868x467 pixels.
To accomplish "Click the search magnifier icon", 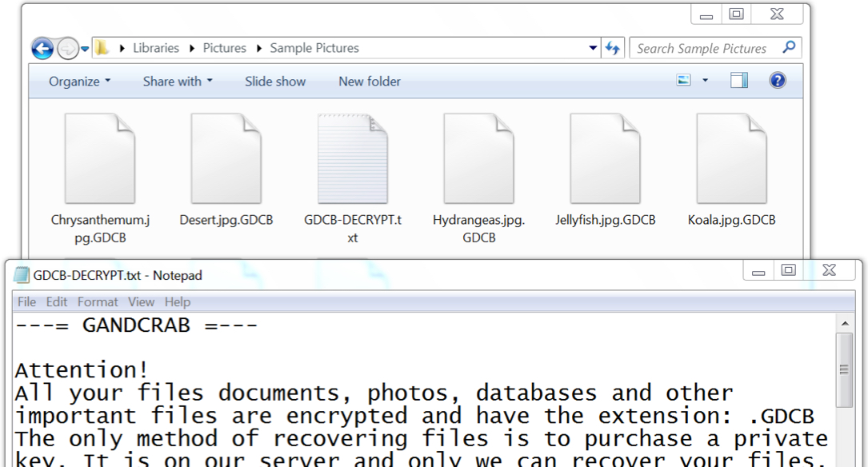I will 790,48.
